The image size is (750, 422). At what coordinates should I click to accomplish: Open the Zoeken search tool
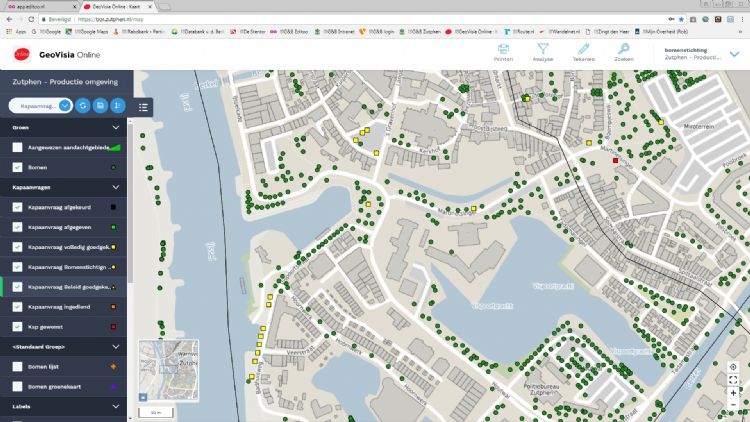point(623,52)
